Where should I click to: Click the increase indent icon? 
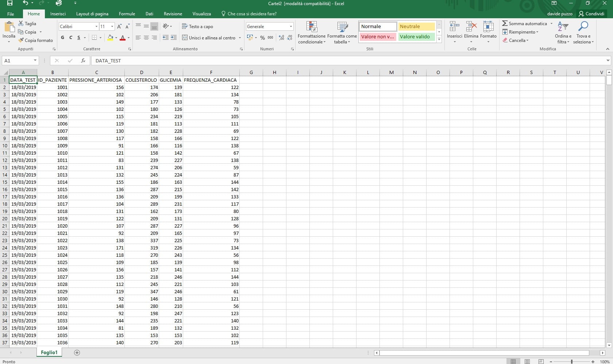pyautogui.click(x=174, y=38)
